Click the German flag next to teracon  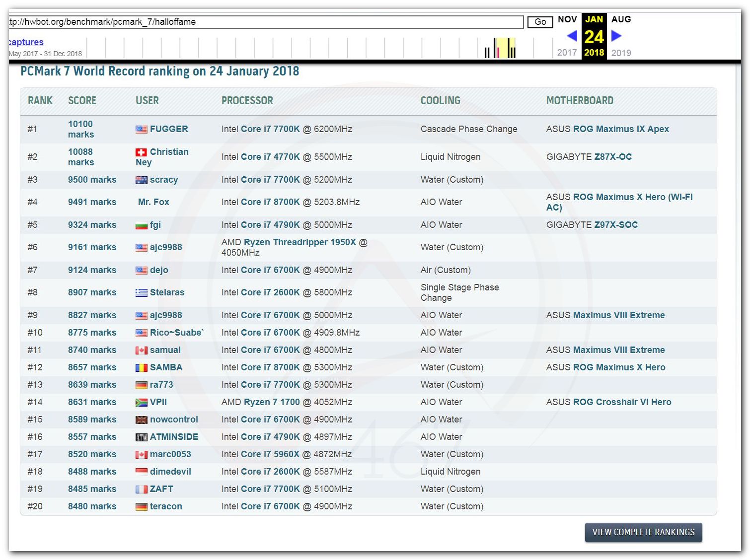pos(141,507)
